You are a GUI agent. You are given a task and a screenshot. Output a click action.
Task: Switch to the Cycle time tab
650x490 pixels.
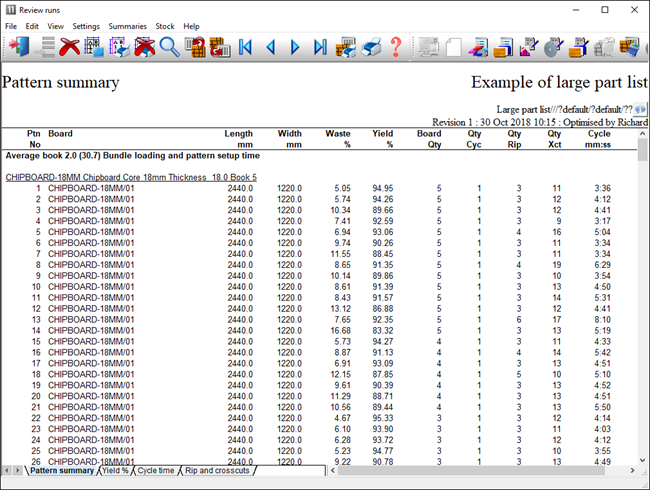pyautogui.click(x=155, y=470)
